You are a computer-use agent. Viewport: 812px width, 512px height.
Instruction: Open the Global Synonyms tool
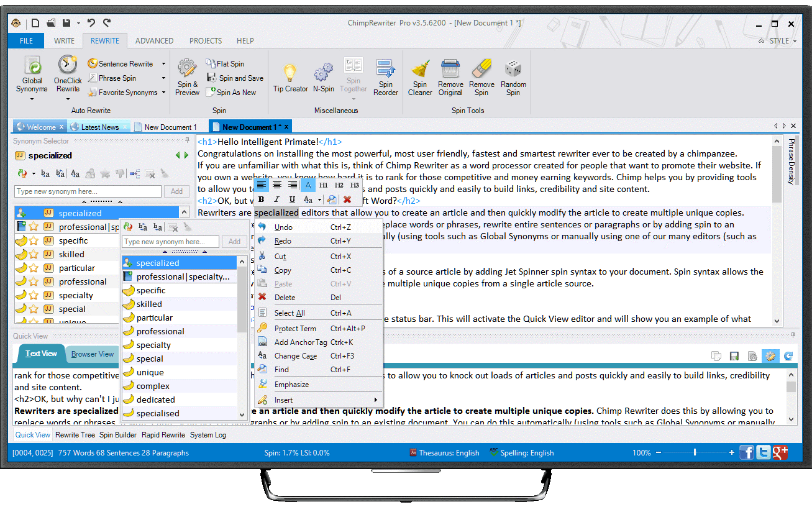(32, 74)
